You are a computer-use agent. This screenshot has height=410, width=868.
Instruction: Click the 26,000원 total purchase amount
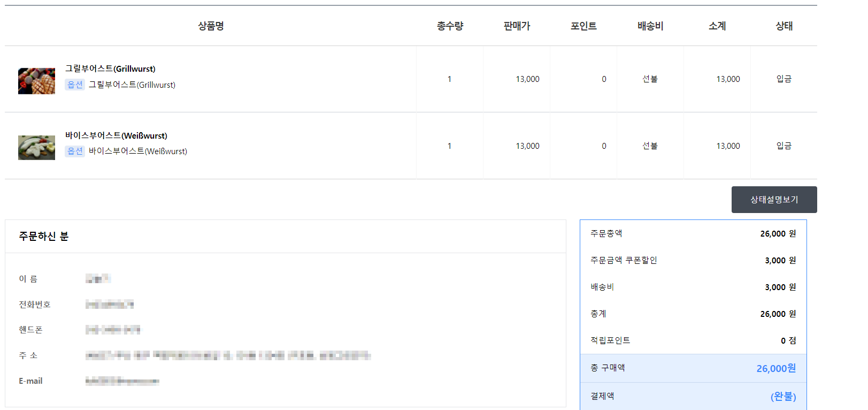point(776,368)
